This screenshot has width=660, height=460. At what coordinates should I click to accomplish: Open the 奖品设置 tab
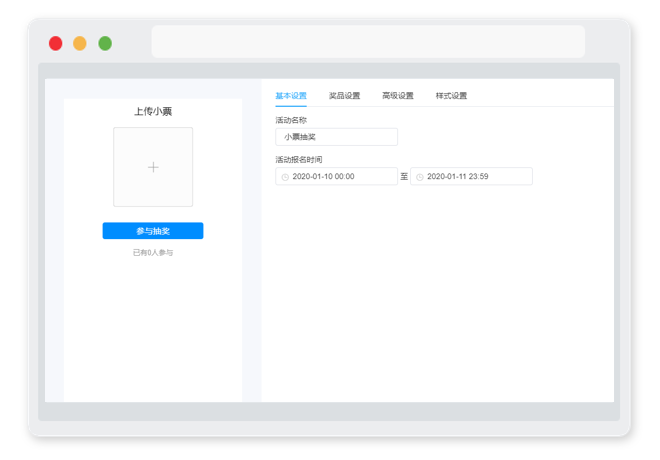pos(344,96)
